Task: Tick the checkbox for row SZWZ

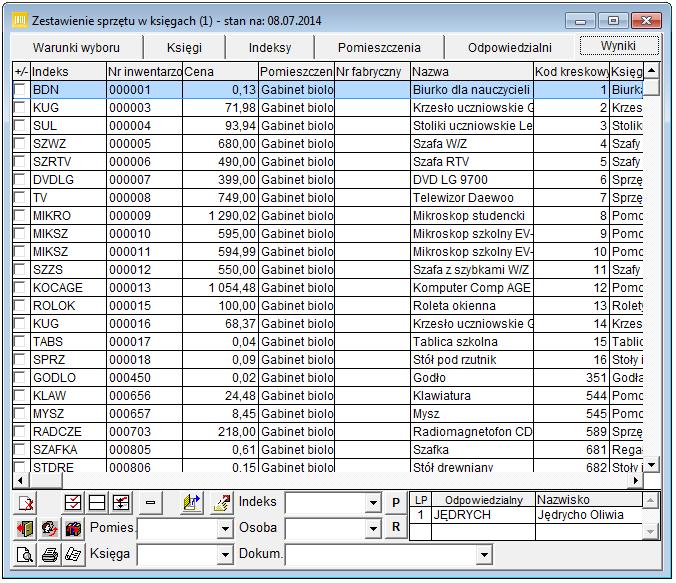Action: [x=20, y=144]
